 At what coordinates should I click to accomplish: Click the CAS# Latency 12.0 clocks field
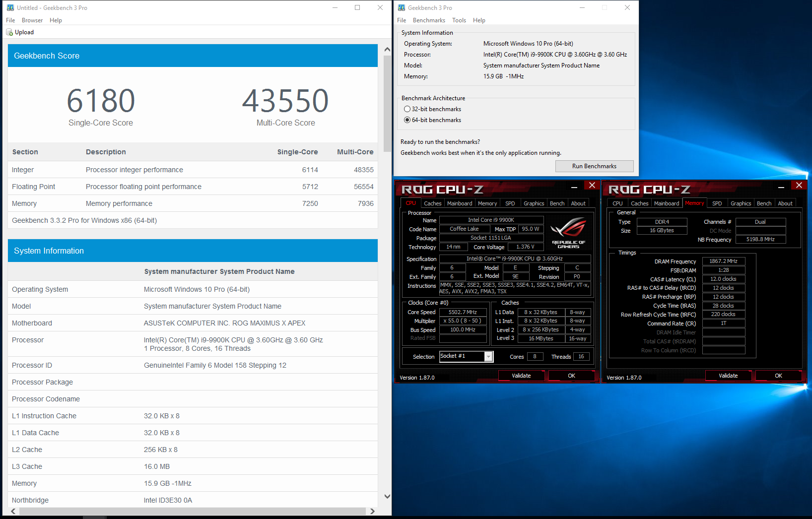[724, 279]
